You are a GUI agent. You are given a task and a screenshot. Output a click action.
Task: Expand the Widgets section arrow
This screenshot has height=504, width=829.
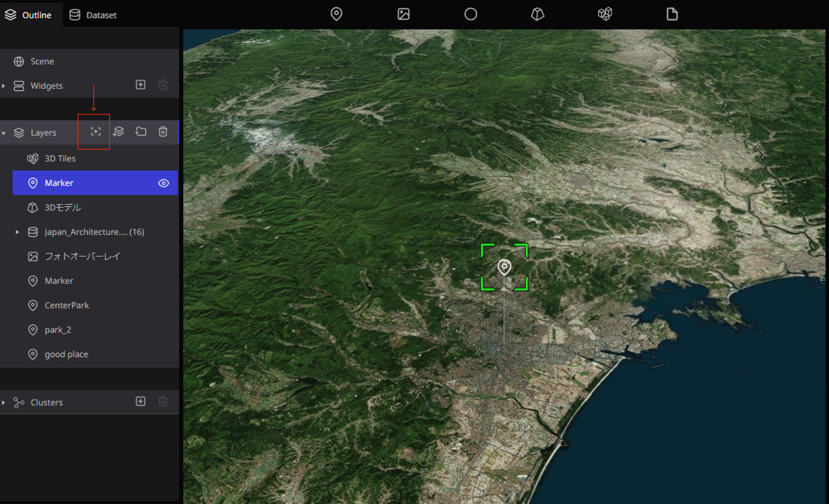coord(3,86)
